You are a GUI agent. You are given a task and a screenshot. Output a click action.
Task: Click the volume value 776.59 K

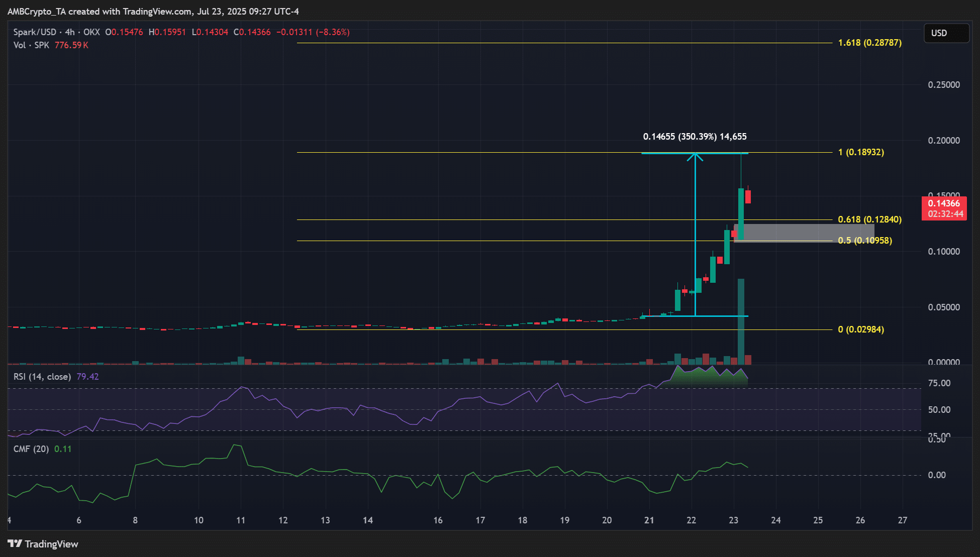coord(71,45)
